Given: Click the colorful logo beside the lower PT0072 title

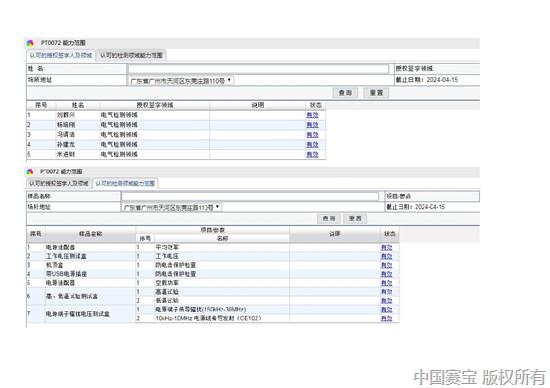Looking at the screenshot, I should (30, 172).
